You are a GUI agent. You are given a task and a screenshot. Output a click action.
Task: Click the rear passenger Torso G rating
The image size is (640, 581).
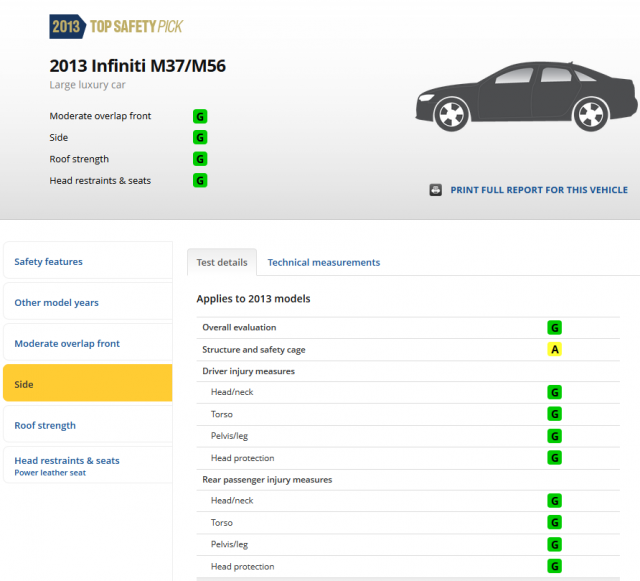coord(554,522)
